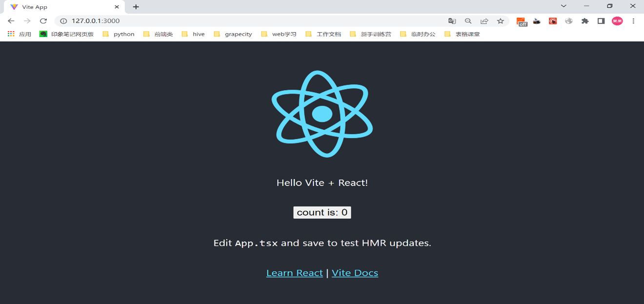Viewport: 644px width, 304px height.
Task: Click the translate page icon
Action: pyautogui.click(x=452, y=21)
